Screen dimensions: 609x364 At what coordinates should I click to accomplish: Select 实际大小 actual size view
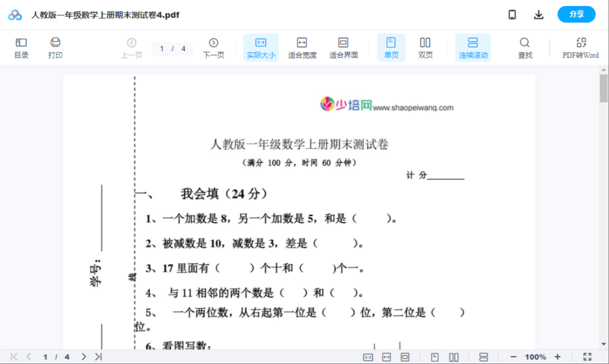261,47
